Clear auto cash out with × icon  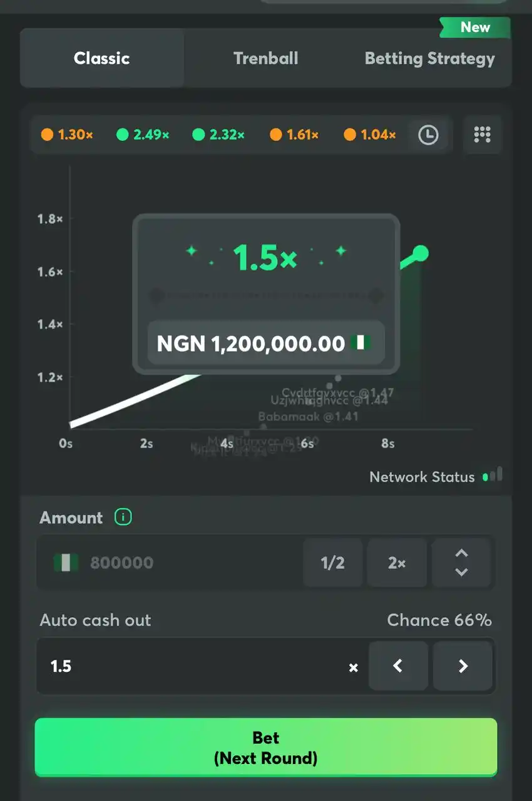pyautogui.click(x=354, y=667)
